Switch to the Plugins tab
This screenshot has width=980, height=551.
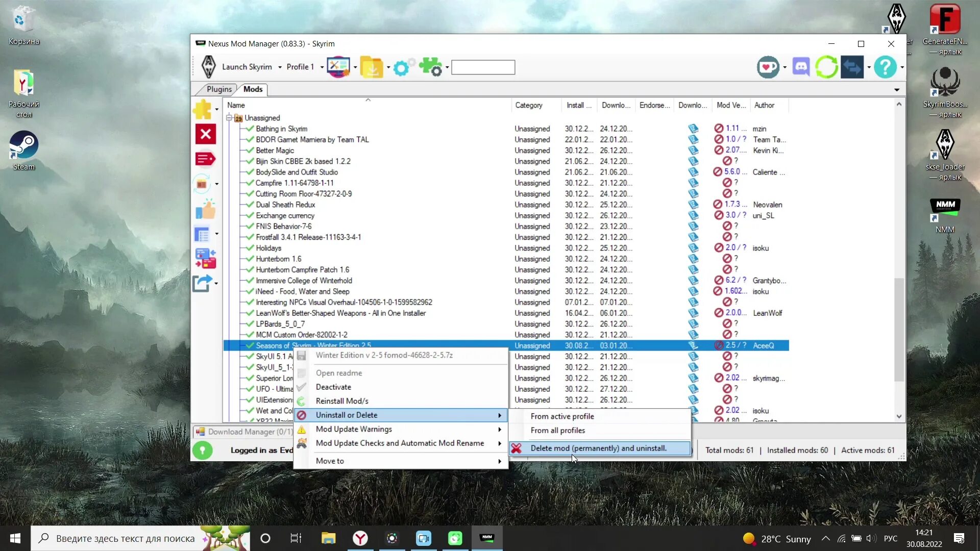click(219, 89)
